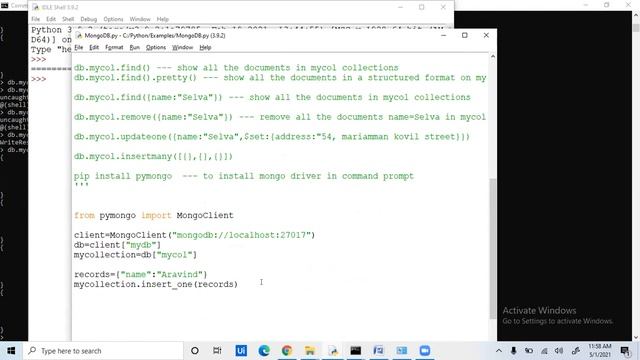Open the notification center
640x360 pixels.
click(x=625, y=351)
